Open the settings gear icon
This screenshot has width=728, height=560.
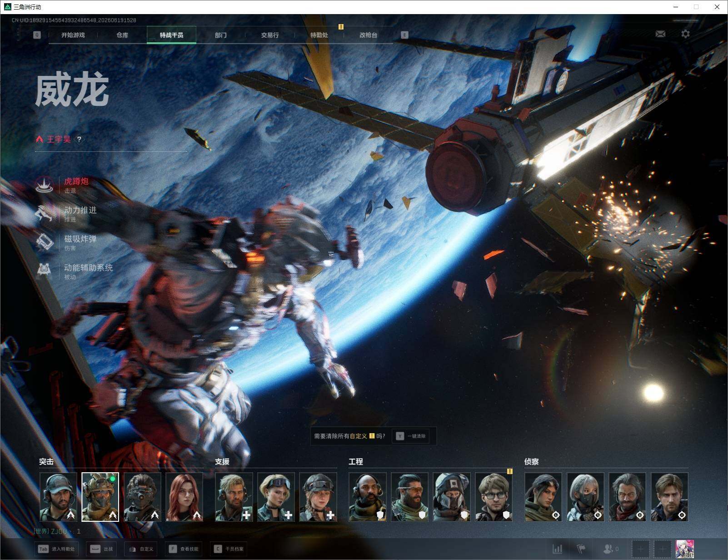click(685, 34)
